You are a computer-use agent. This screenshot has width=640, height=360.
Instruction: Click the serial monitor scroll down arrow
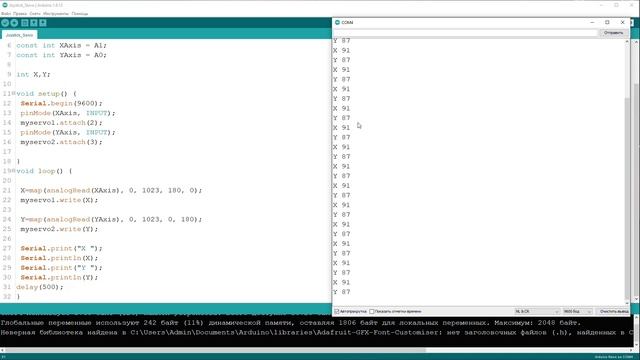pyautogui.click(x=627, y=303)
